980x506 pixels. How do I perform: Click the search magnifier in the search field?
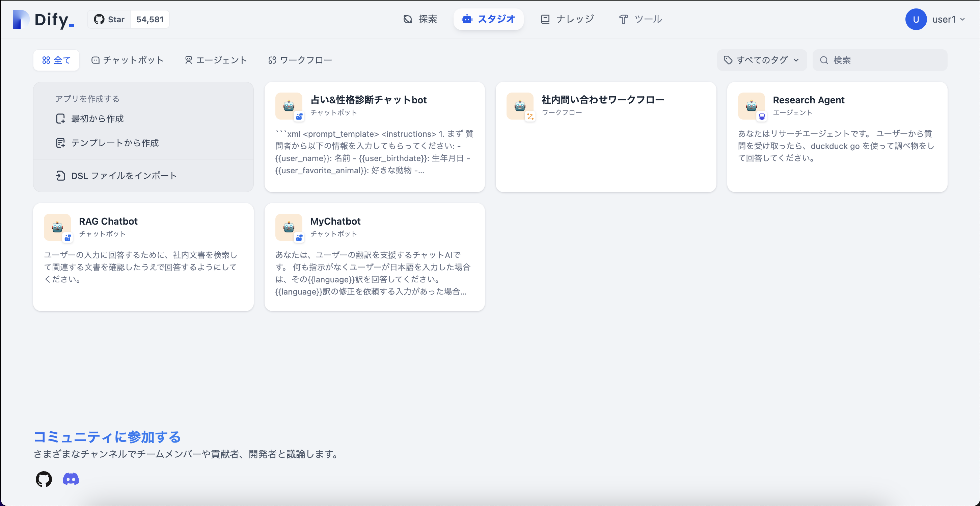click(x=824, y=60)
